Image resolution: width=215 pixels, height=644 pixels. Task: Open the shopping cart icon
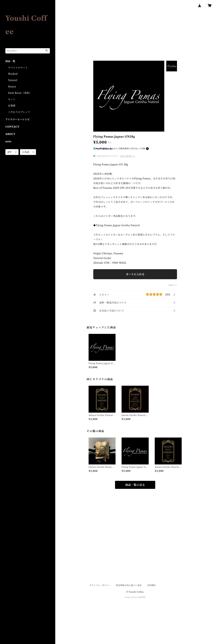209,6
